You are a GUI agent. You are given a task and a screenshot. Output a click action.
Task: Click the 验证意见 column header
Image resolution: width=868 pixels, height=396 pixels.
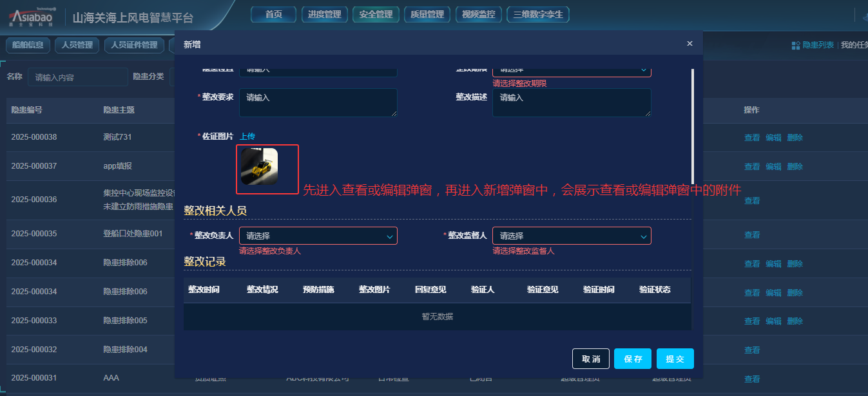tap(543, 290)
